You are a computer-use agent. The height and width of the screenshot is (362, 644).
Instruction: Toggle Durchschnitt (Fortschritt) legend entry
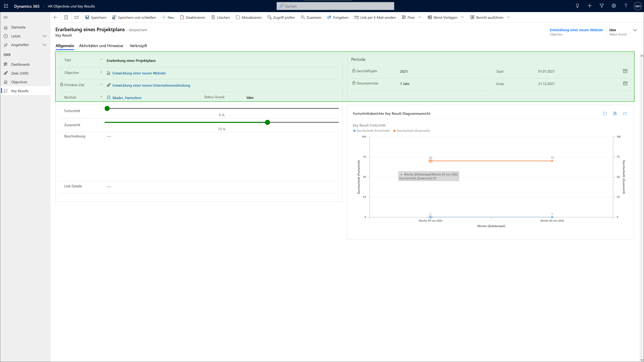[371, 131]
